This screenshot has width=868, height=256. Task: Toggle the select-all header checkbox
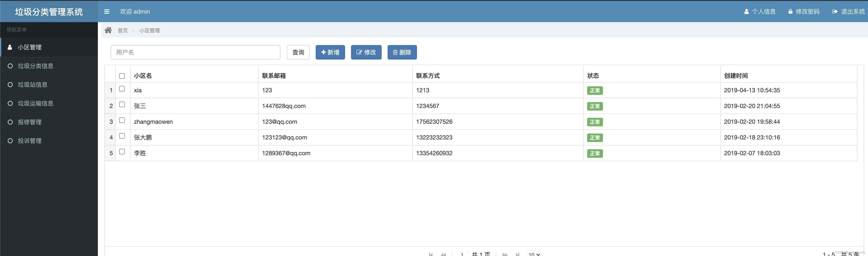122,76
